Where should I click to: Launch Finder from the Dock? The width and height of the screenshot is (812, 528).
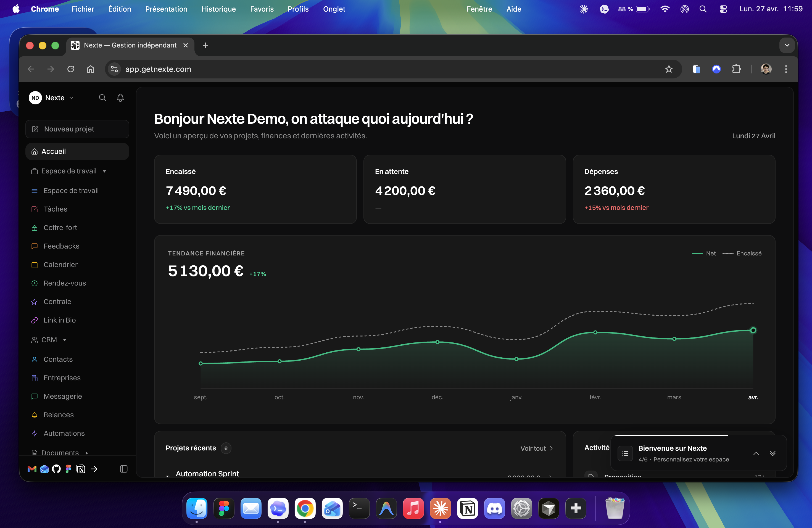[197, 508]
